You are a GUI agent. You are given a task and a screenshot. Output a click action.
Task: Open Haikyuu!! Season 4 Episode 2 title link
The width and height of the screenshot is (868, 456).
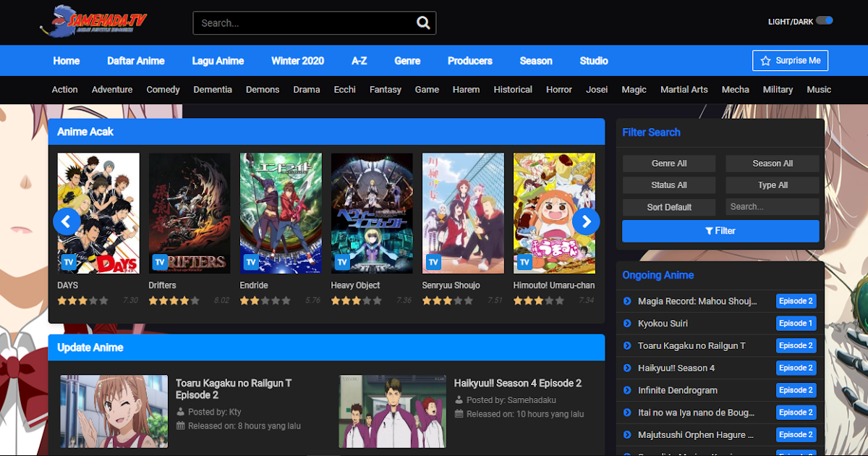point(518,383)
